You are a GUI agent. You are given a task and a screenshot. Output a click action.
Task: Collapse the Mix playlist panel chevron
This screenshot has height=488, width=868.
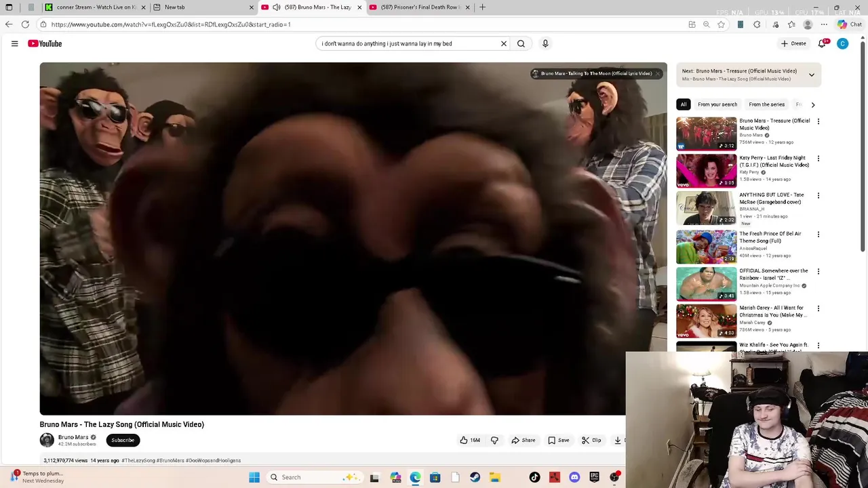[811, 75]
